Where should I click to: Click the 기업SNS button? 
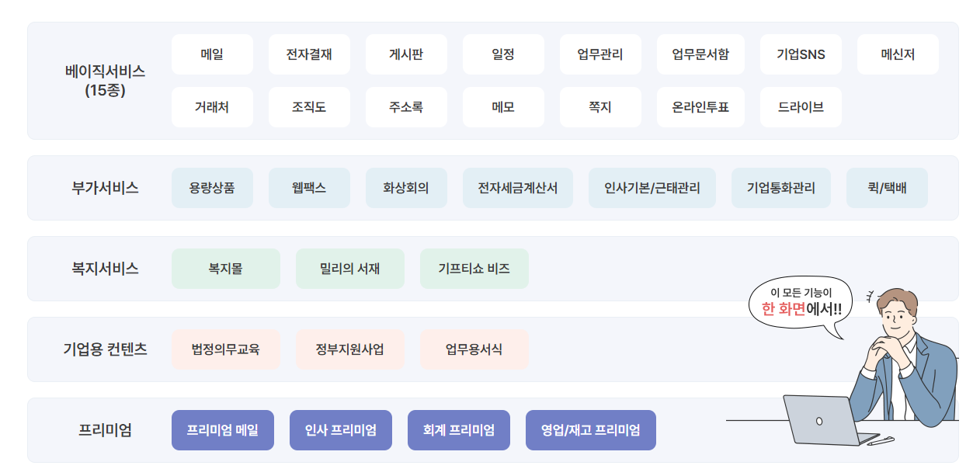pyautogui.click(x=801, y=54)
